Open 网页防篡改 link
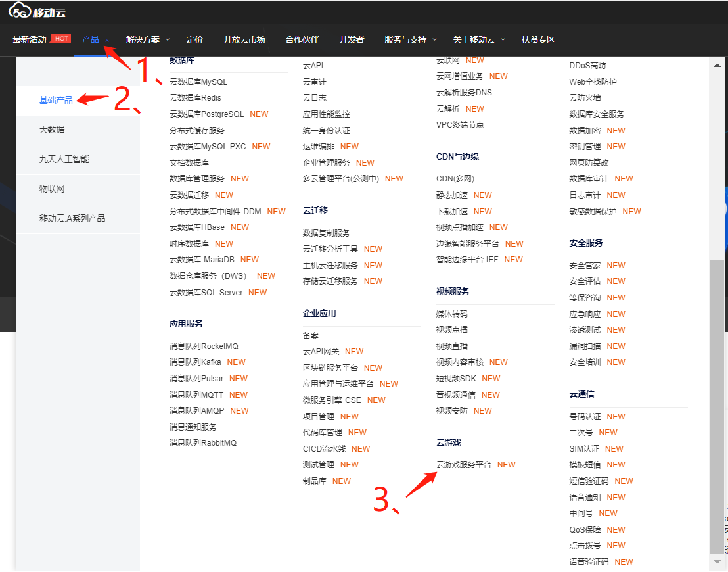Image resolution: width=728 pixels, height=572 pixels. tap(589, 162)
